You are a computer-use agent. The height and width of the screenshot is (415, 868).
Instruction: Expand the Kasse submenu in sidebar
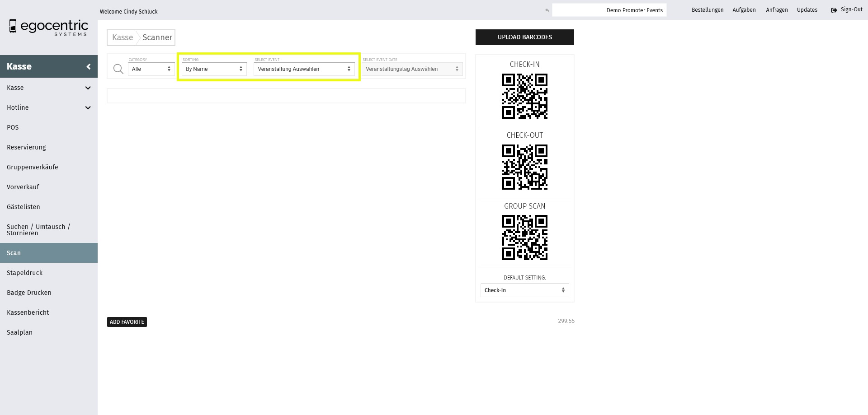coord(88,88)
